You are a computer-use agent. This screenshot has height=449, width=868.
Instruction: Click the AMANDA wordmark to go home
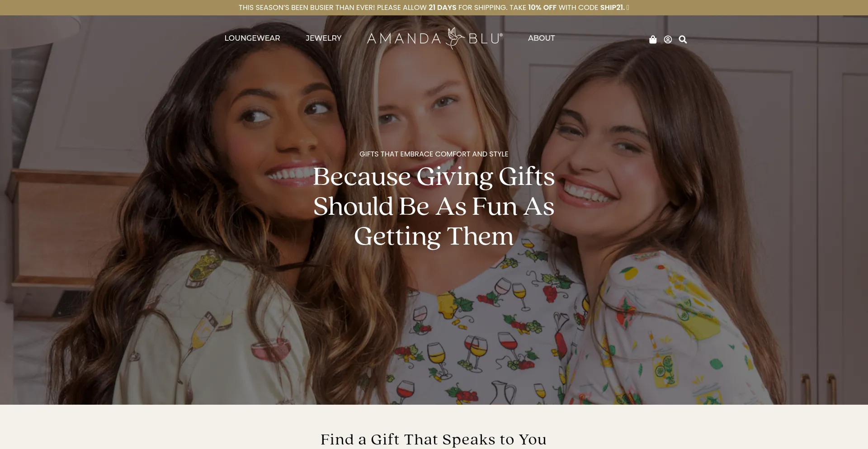tap(404, 38)
